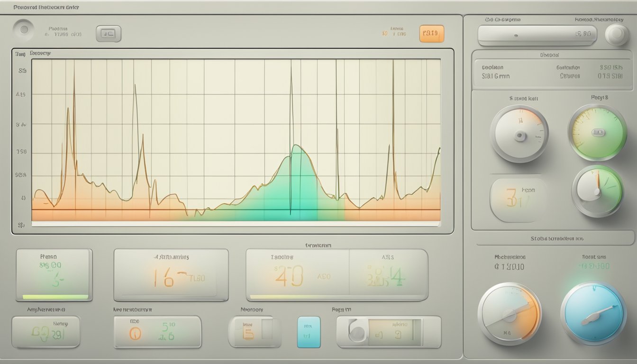Click the small gray button beside the header reading
Screen dimensions: 637x364
click(x=109, y=34)
